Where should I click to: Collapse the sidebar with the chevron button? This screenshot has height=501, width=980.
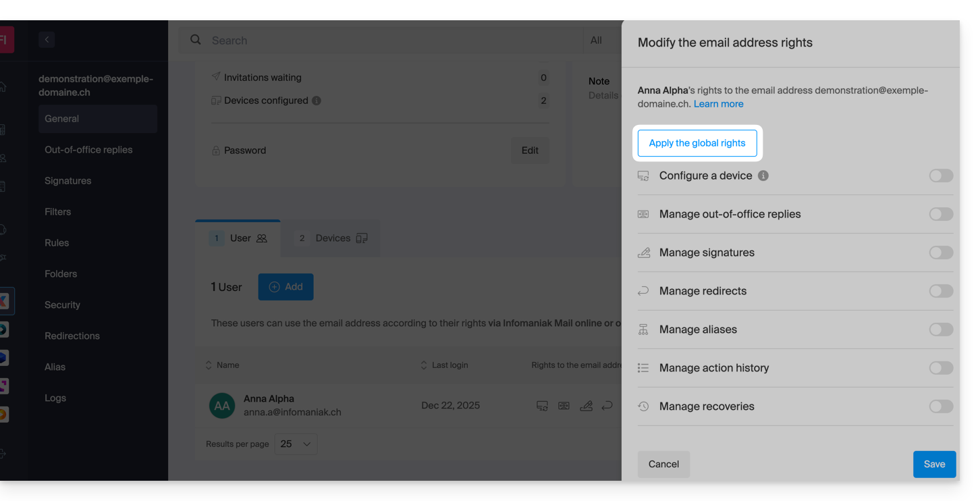47,40
